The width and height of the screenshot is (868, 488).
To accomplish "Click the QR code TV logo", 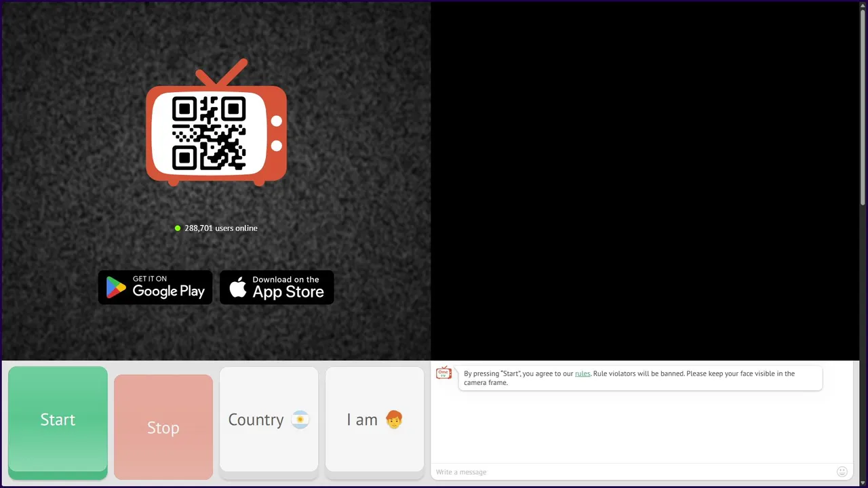I will [x=216, y=123].
